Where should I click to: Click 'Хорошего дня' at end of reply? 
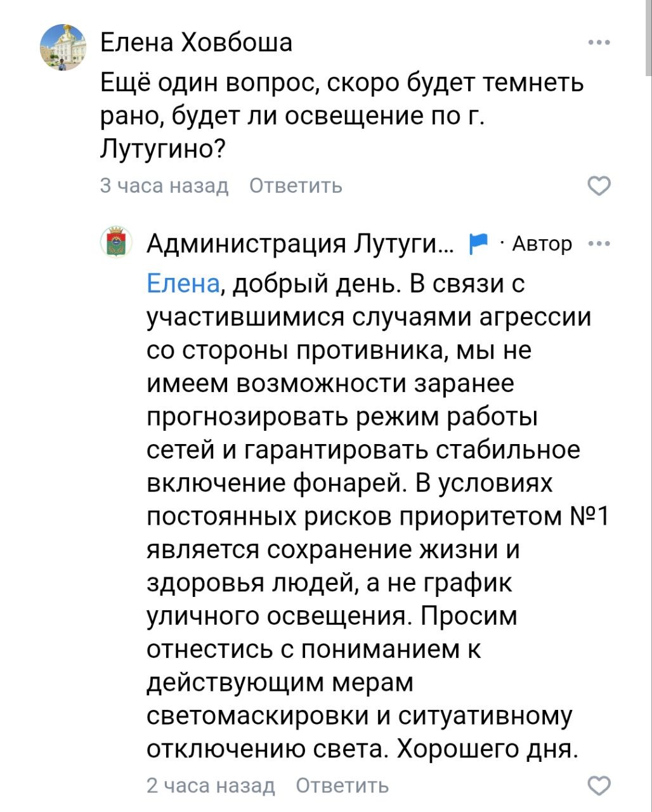point(487,750)
